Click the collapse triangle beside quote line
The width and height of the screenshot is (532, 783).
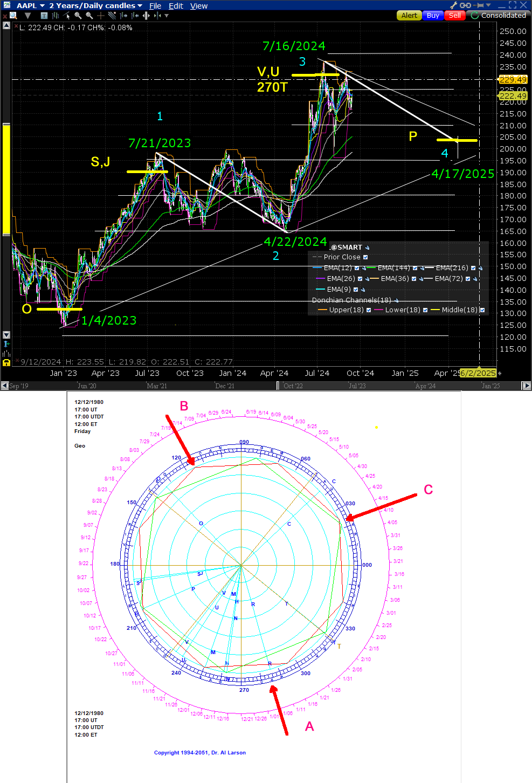coord(6,25)
